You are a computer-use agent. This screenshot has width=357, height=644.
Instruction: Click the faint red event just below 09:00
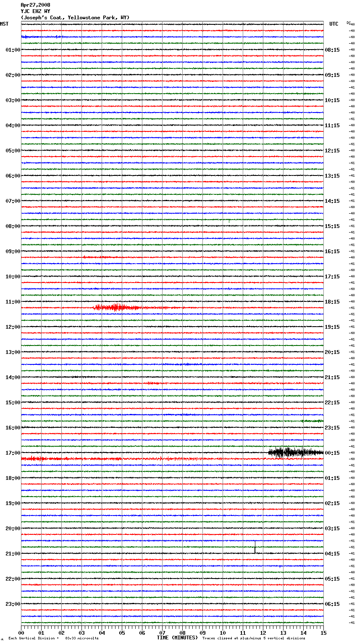point(101,257)
